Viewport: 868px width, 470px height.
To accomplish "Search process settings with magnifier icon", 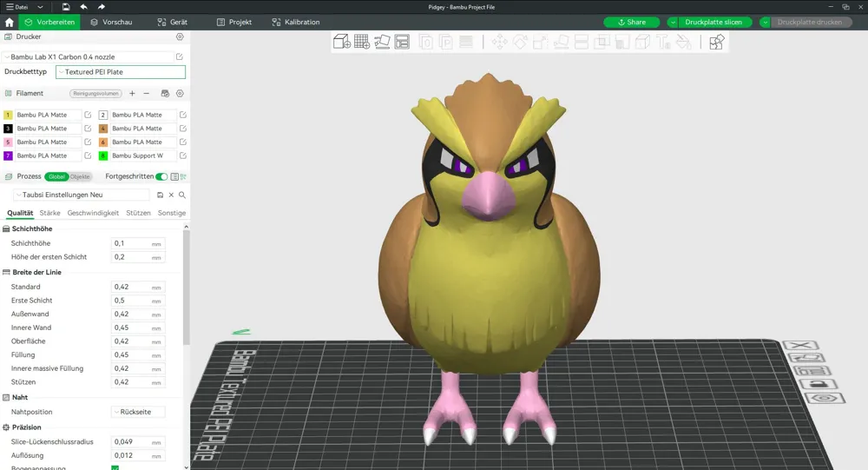I will (x=182, y=195).
